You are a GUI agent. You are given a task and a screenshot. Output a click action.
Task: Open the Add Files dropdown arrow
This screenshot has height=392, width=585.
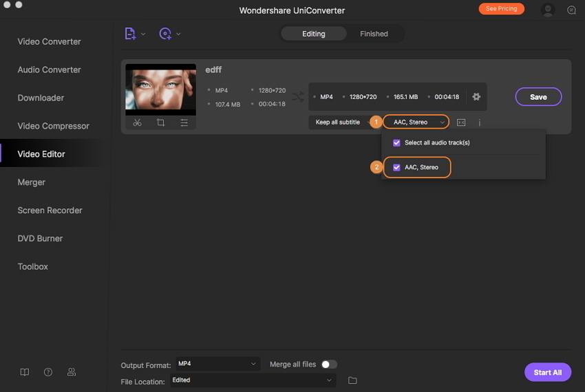click(143, 34)
